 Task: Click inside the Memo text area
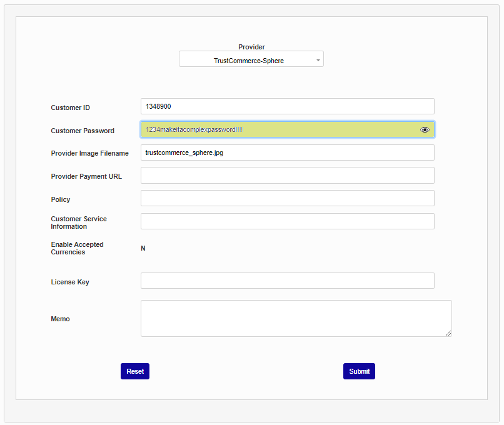[x=295, y=318]
